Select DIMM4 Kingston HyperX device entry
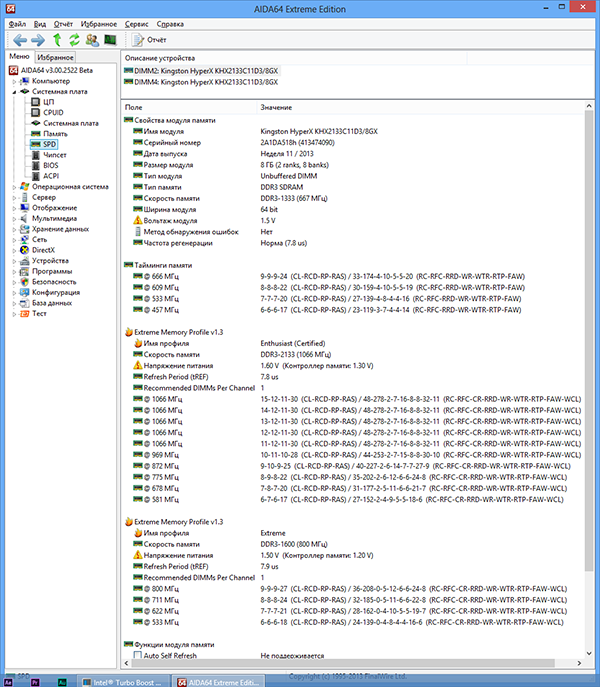 (201, 82)
